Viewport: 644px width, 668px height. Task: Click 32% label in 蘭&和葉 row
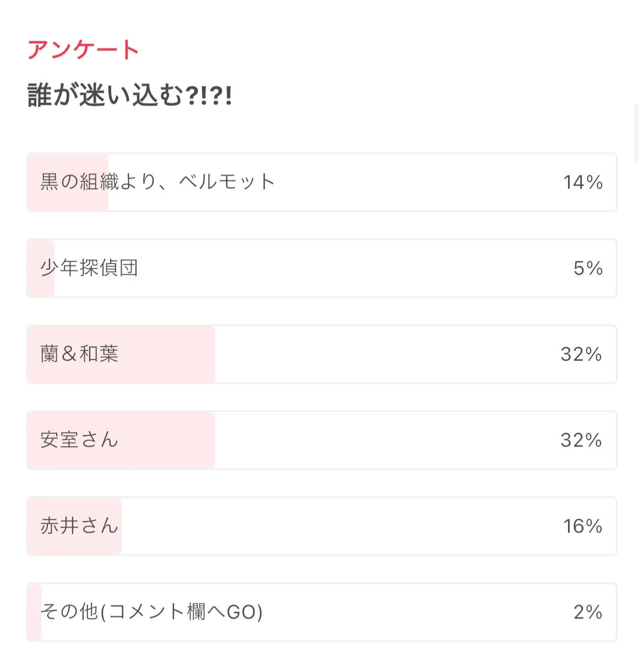[x=581, y=354]
